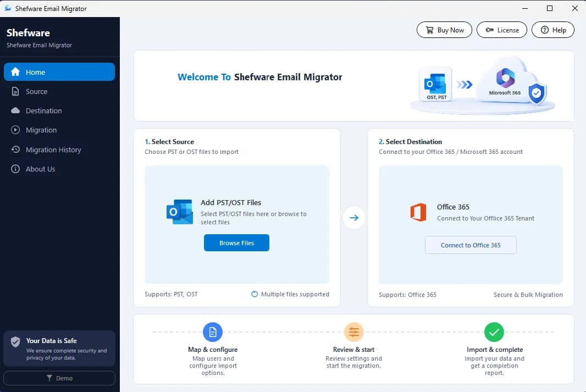Click the shield icon next to Your Data is Safe

coord(15,341)
